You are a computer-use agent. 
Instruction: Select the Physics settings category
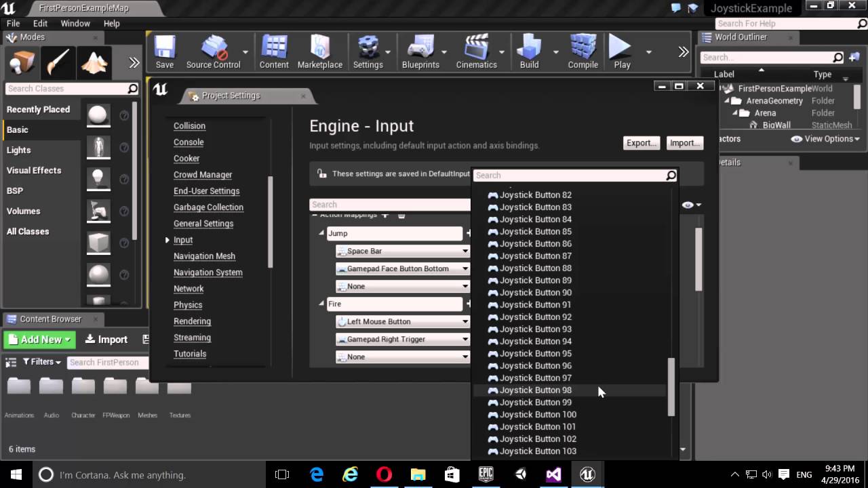point(188,305)
